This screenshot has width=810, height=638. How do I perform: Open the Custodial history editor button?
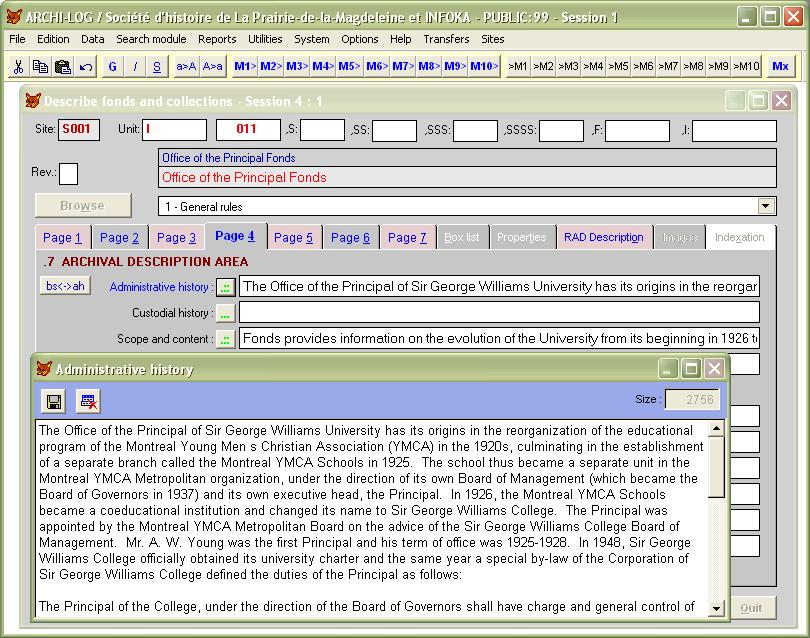225,314
